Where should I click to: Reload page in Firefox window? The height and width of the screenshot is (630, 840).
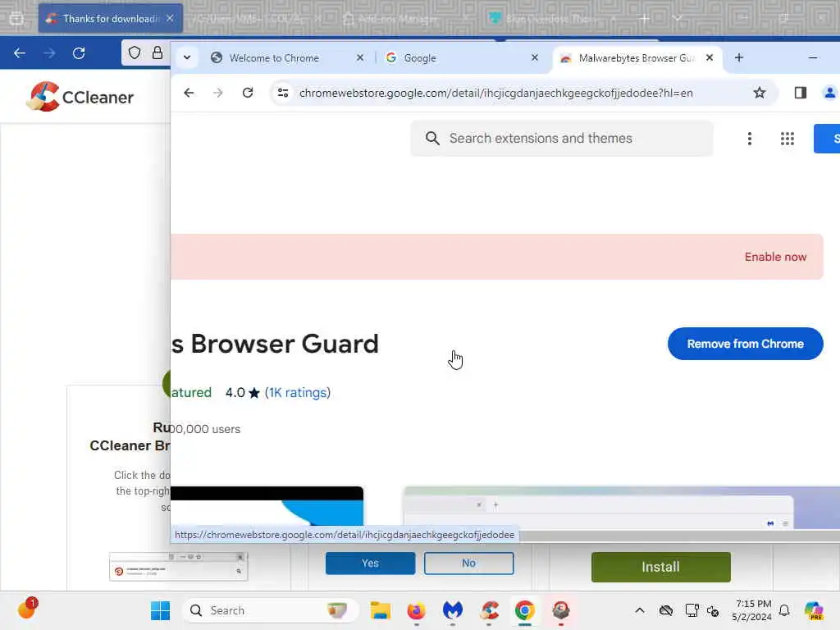click(79, 53)
